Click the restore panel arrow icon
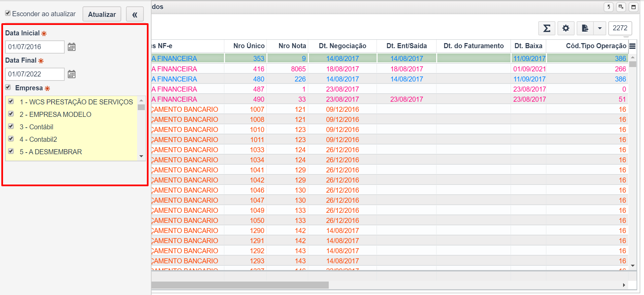Screen dimensions: 644x295 (609, 7)
